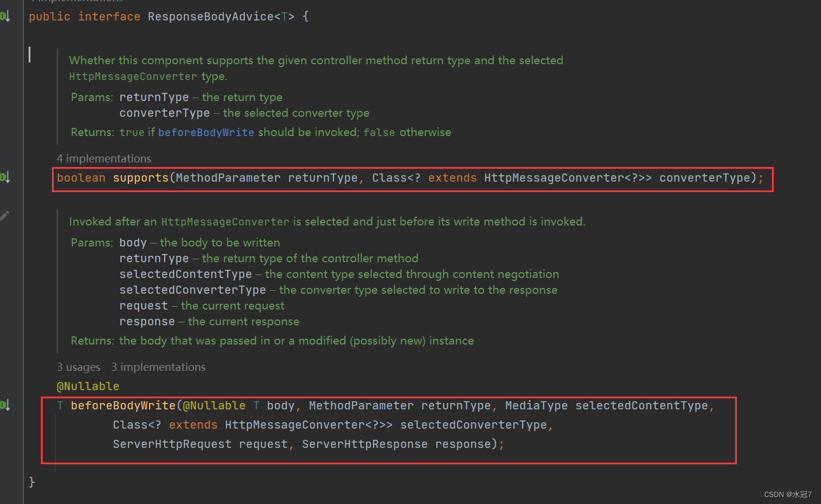Click the 'public' keyword

(50, 16)
